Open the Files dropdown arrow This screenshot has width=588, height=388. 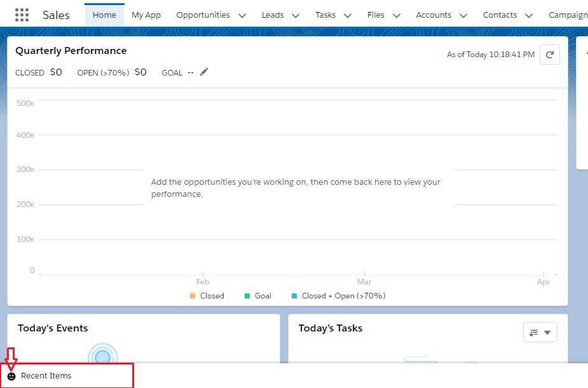pos(396,15)
